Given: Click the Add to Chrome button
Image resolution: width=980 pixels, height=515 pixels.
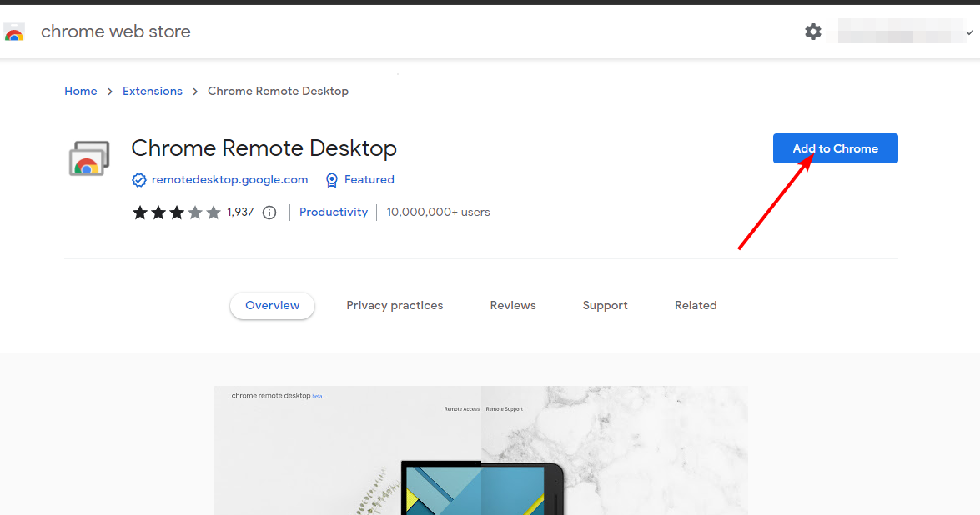Looking at the screenshot, I should 835,148.
